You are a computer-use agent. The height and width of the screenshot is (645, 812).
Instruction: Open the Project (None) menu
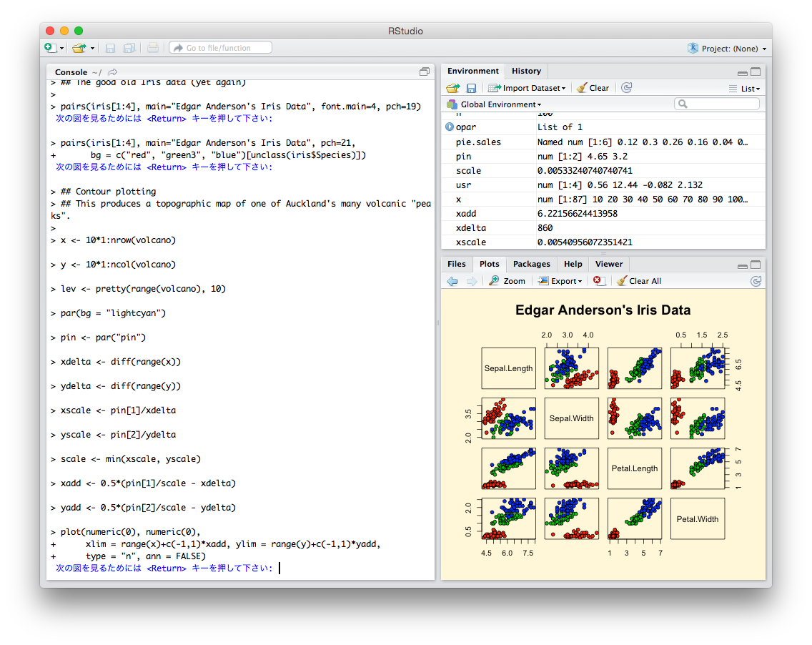pos(727,48)
